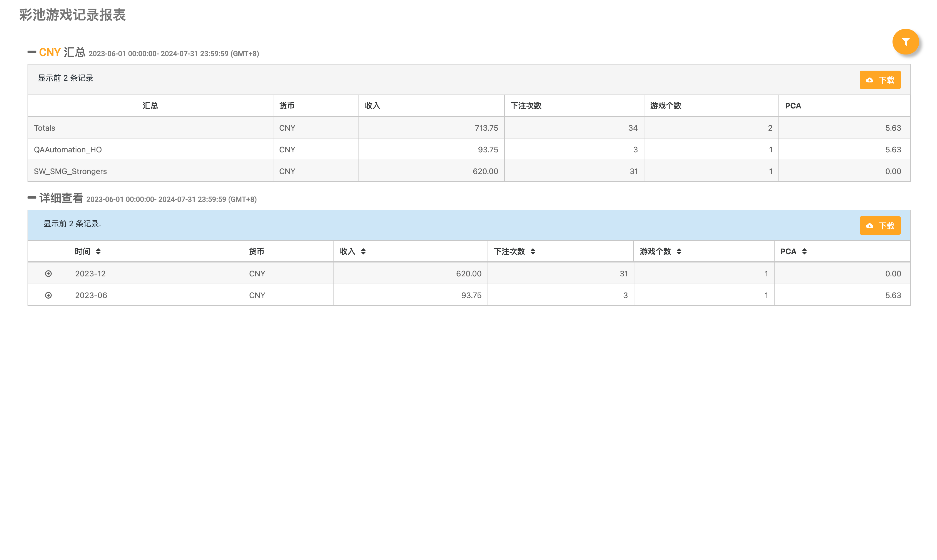Click the SW_SMG_Strongers summary row

tap(71, 171)
